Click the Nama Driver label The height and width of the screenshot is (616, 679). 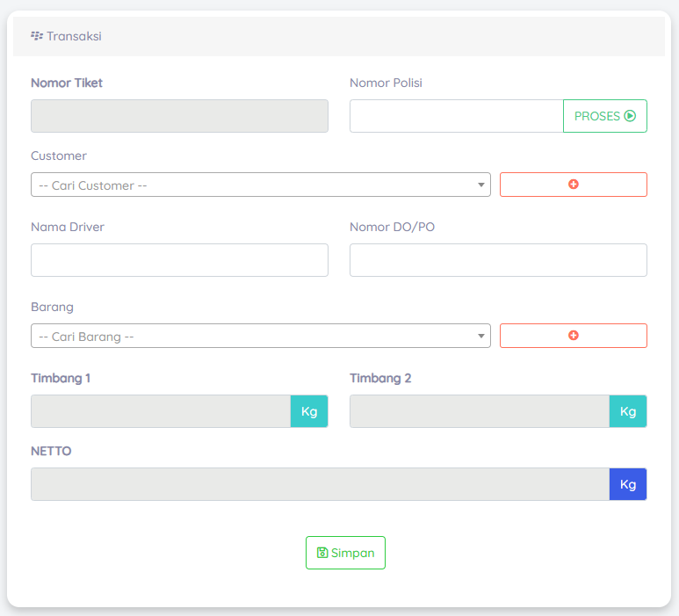68,227
